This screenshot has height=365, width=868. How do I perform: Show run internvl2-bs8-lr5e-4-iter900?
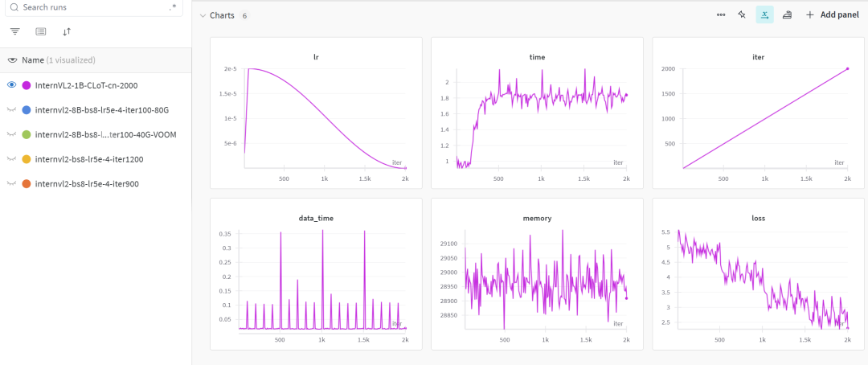(x=11, y=183)
